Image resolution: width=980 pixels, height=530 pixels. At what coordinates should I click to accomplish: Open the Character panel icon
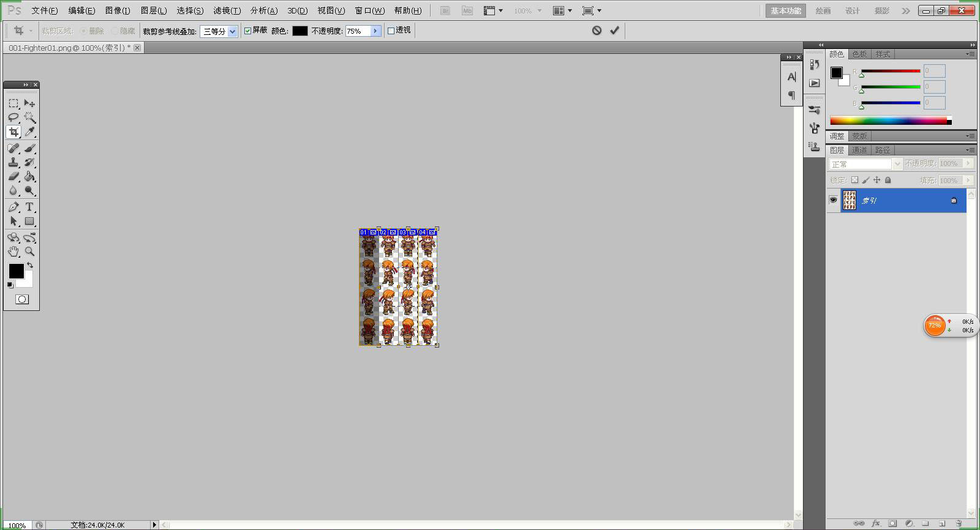[791, 77]
